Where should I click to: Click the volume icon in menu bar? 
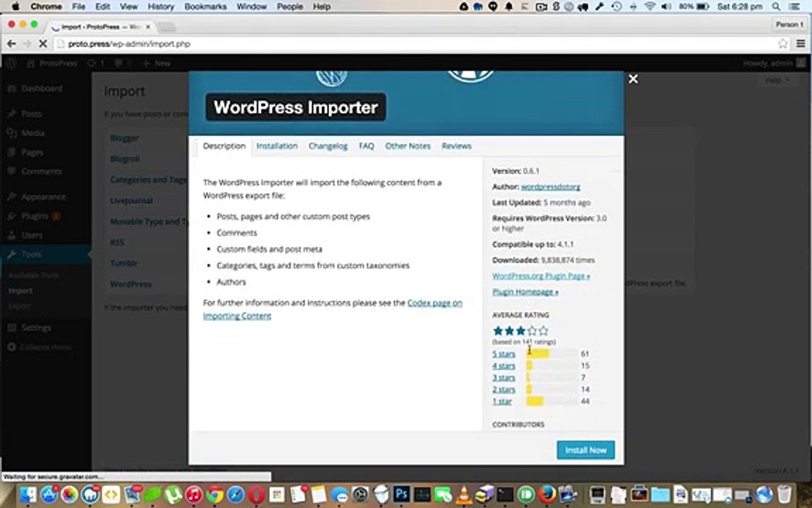[x=667, y=7]
